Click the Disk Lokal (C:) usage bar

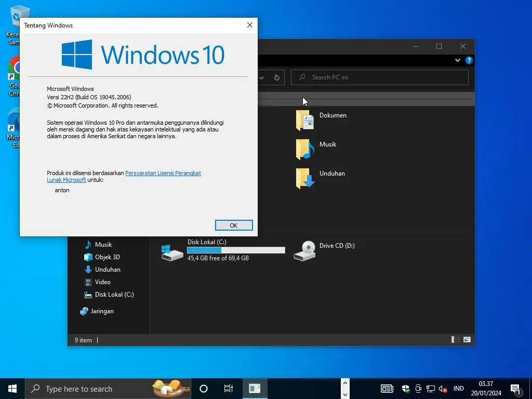tap(236, 250)
